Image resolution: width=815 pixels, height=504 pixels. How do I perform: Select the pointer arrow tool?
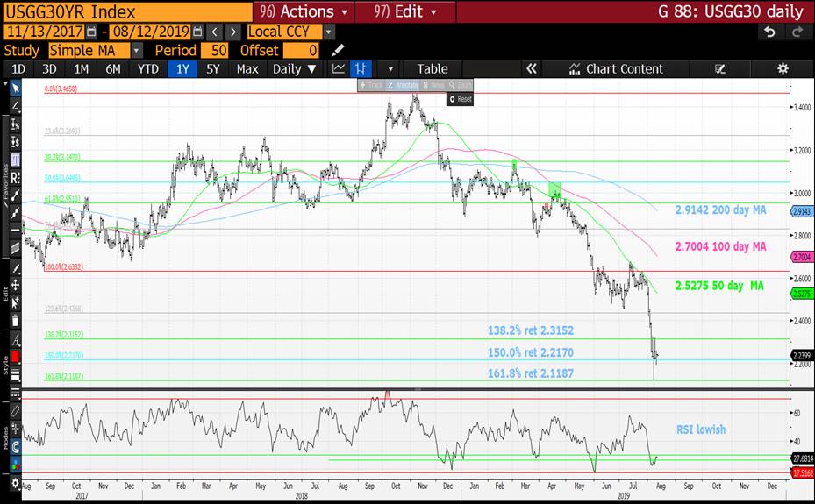(x=16, y=89)
